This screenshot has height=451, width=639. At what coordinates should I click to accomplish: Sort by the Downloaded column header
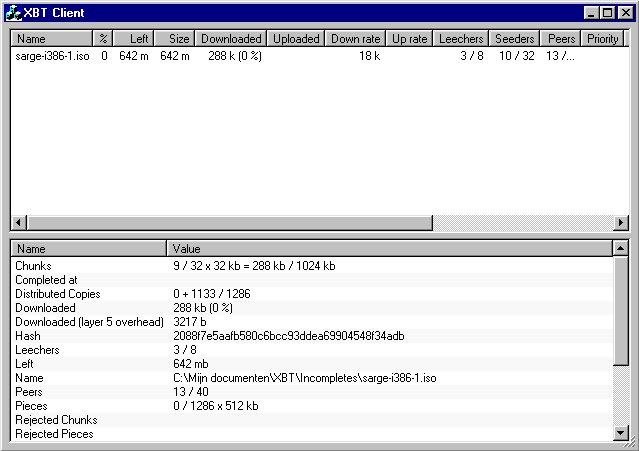coord(231,39)
